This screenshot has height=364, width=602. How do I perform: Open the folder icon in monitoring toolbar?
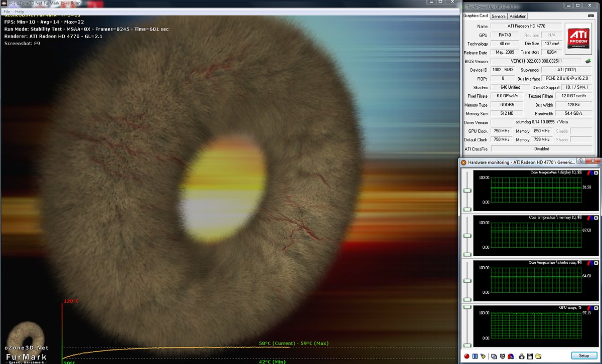point(538,356)
